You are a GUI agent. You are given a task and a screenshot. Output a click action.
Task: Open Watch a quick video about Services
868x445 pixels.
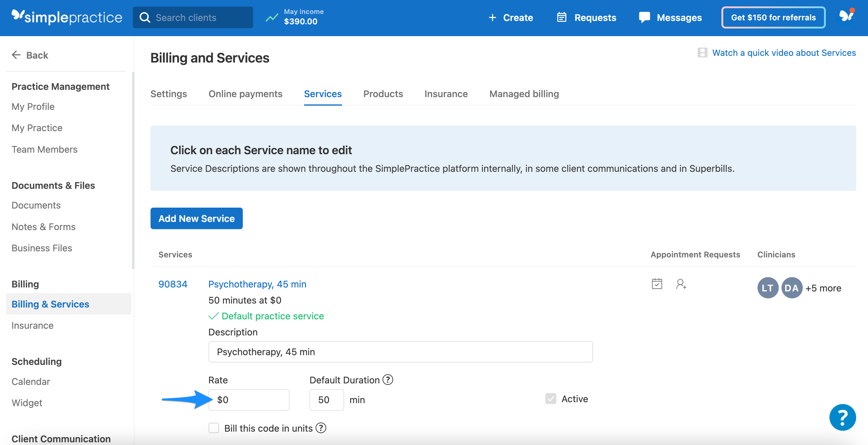(x=784, y=53)
